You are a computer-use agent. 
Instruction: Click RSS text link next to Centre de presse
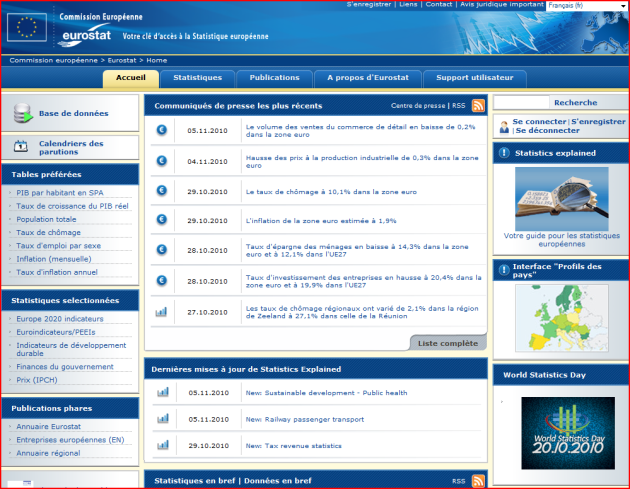458,106
